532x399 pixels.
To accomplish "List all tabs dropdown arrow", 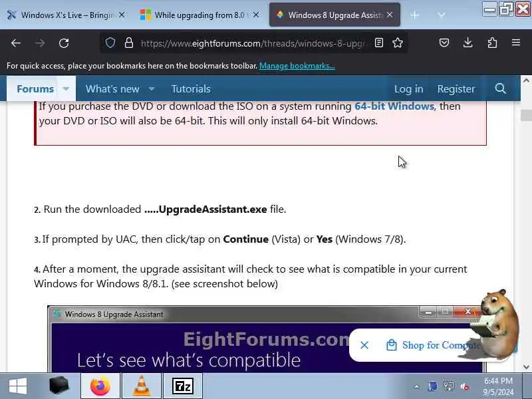I will [441, 15].
